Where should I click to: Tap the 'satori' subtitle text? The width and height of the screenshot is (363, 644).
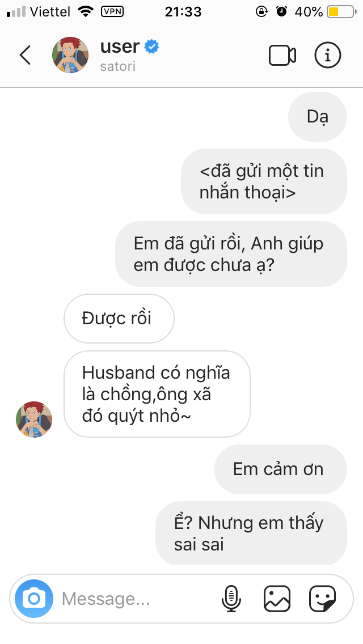[117, 66]
